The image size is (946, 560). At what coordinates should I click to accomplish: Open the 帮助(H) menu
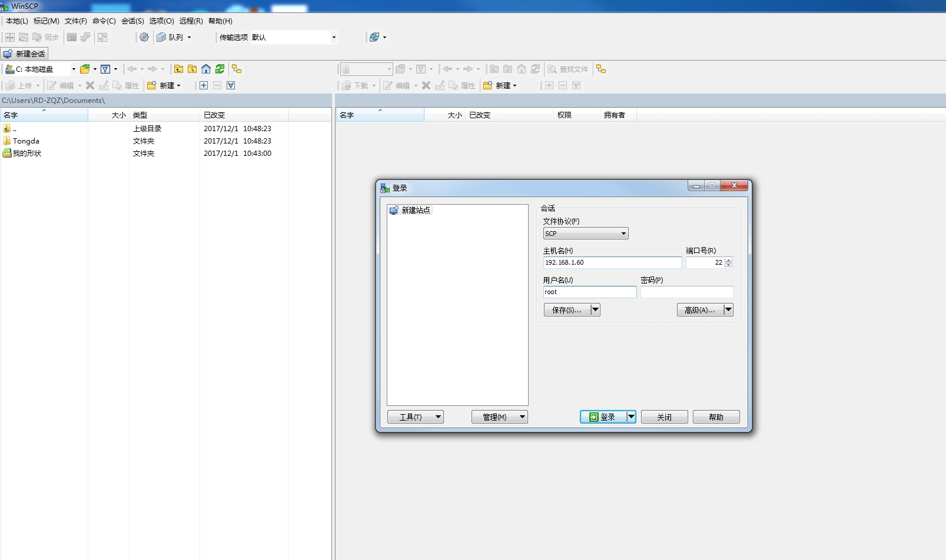(x=220, y=21)
